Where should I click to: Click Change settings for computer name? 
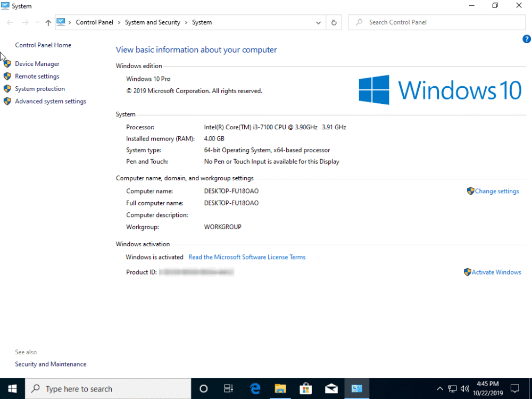pyautogui.click(x=496, y=191)
